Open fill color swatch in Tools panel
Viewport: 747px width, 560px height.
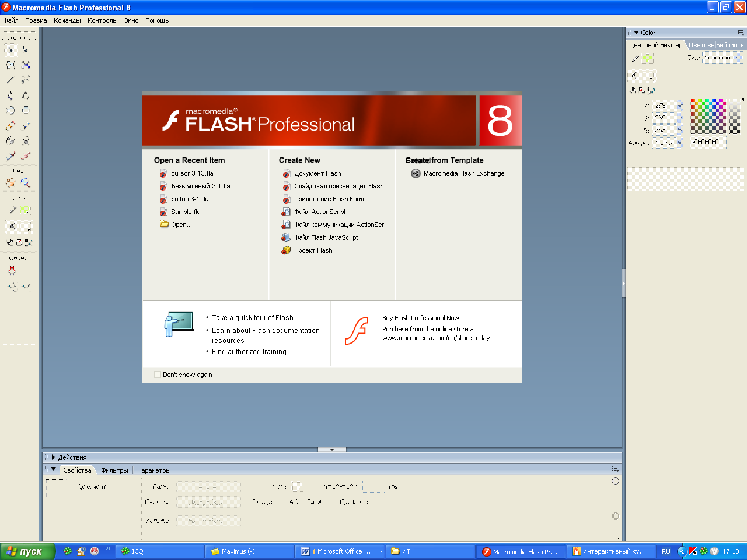tap(25, 227)
